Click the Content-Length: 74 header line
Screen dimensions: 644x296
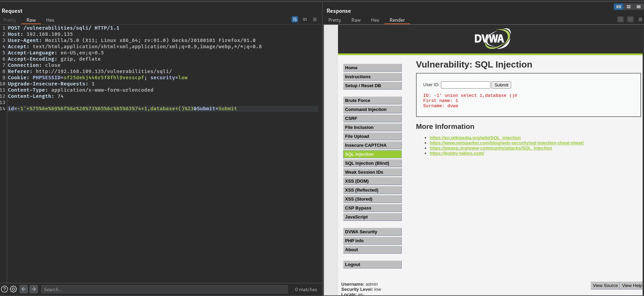point(36,96)
